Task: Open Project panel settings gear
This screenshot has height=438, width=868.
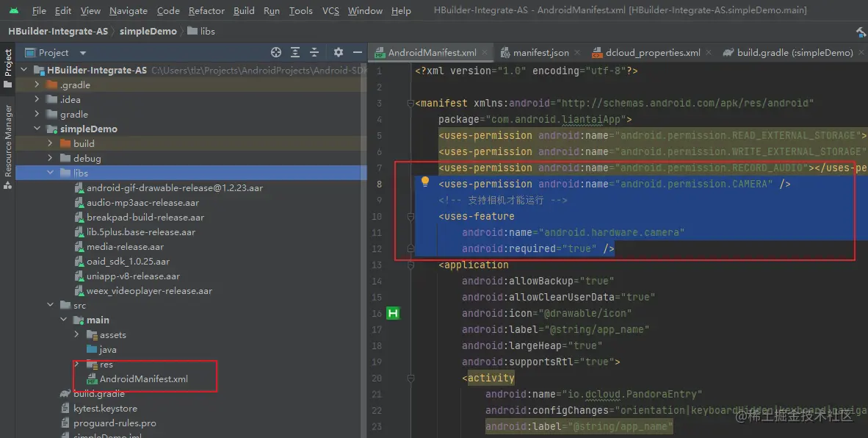Action: (x=339, y=53)
